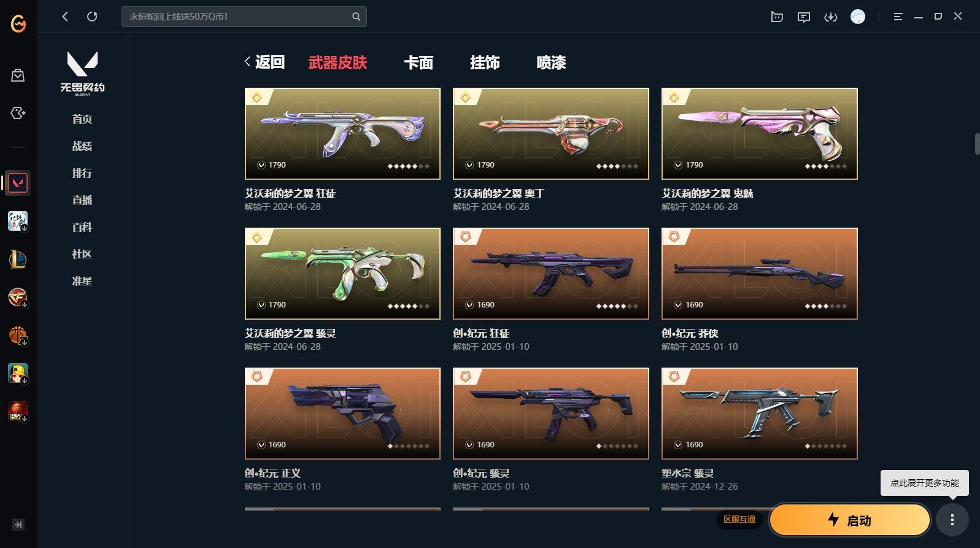The height and width of the screenshot is (548, 980).
Task: Expand the sidebar with the arrow icon
Action: [18, 525]
